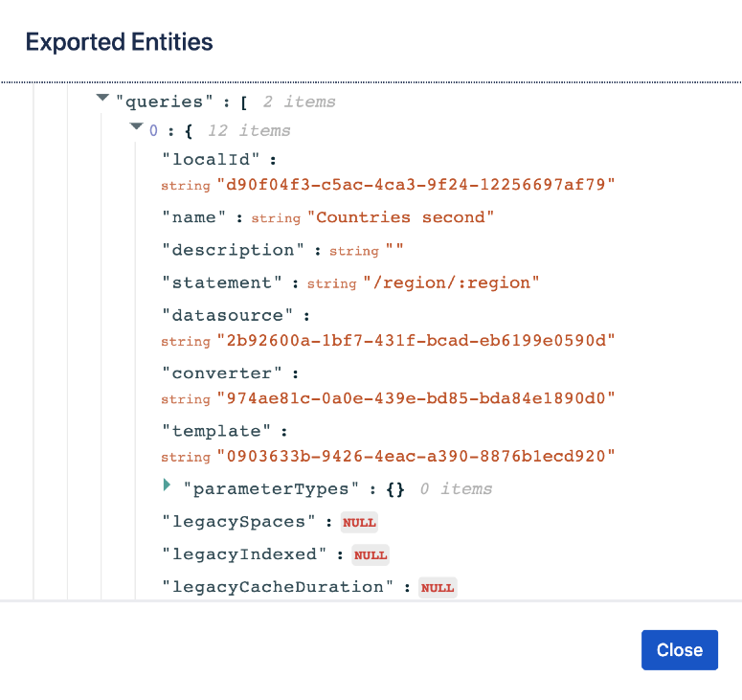Select the "description" key label

click(x=233, y=250)
